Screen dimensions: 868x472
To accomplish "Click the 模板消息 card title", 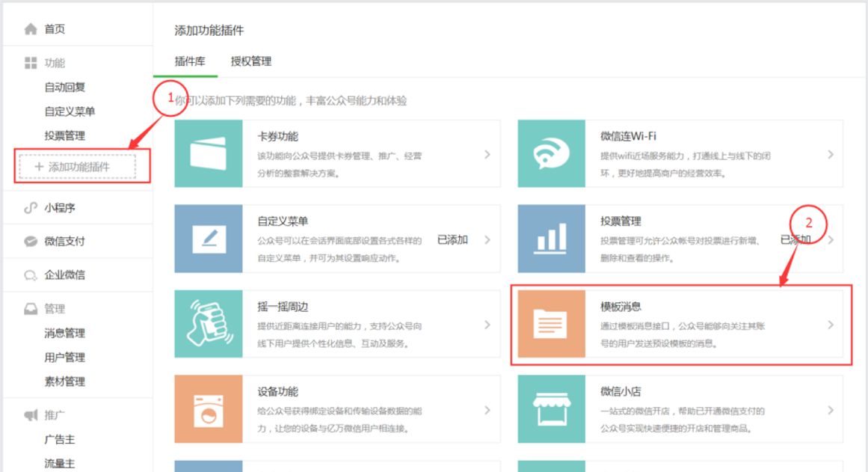I will (x=621, y=307).
